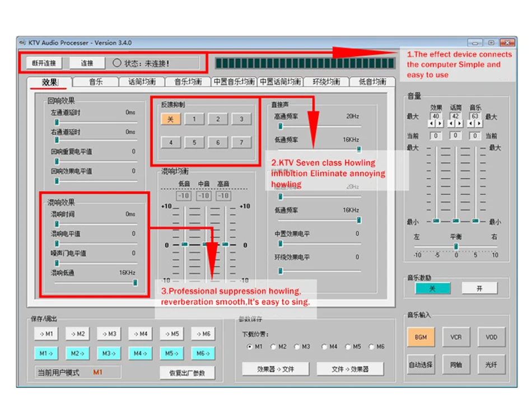Viewport: 532px width, 412px height.
Task: Click the 左通道延时 slider handle
Action: (57, 122)
